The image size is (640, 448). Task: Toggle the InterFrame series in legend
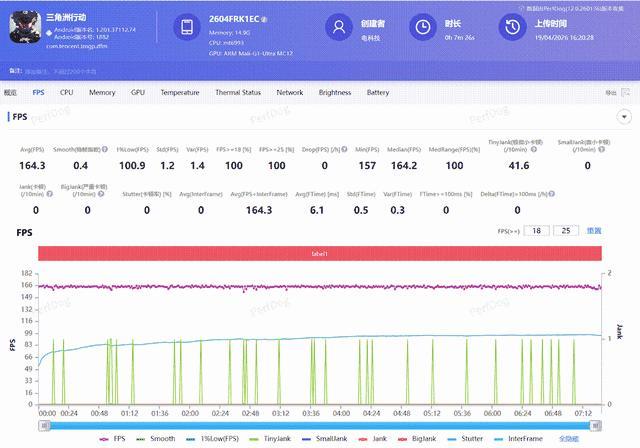coord(518,439)
